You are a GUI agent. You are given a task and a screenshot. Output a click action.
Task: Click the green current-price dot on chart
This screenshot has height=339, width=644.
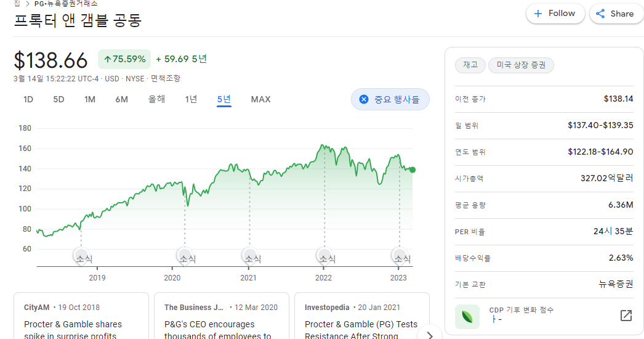tap(413, 169)
